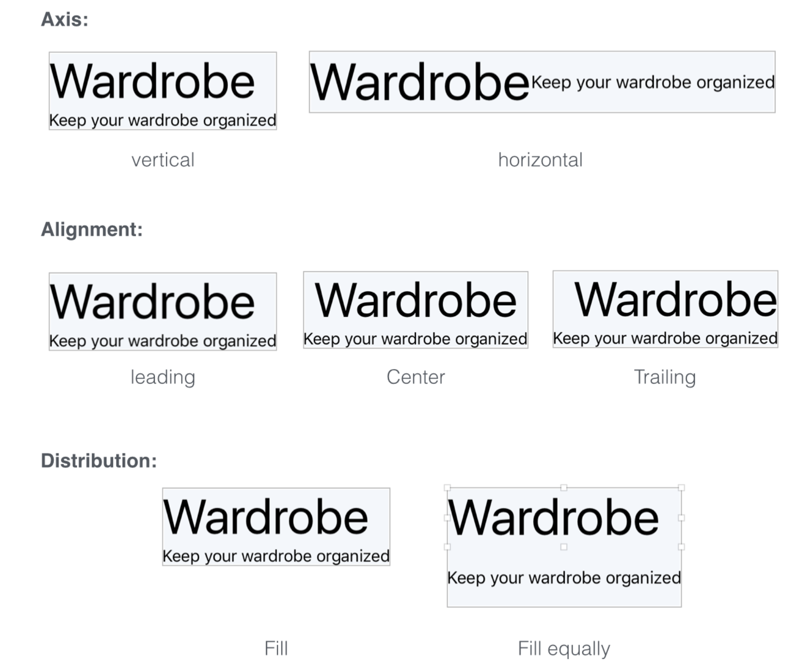Click the bottom-center handle below selected Wardrobe title
Image resolution: width=798 pixels, height=672 pixels.
[x=564, y=547]
